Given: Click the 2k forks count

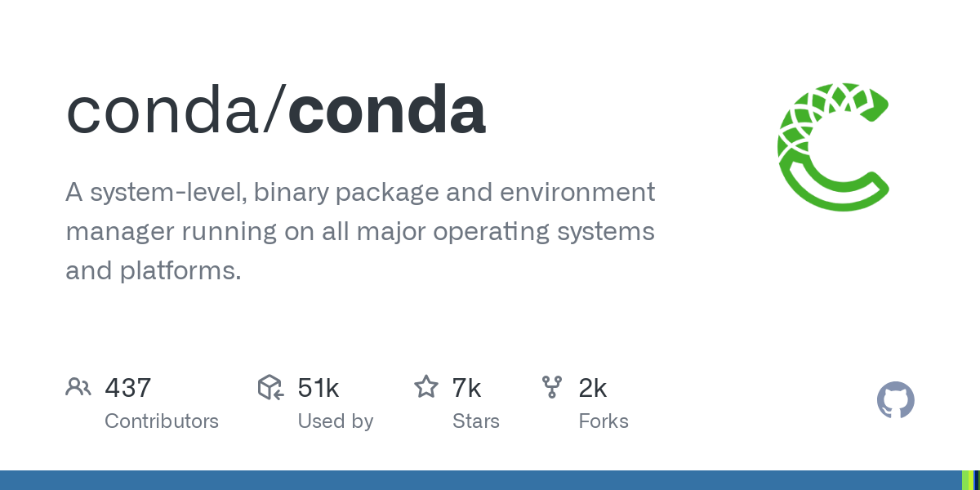Looking at the screenshot, I should coord(593,388).
